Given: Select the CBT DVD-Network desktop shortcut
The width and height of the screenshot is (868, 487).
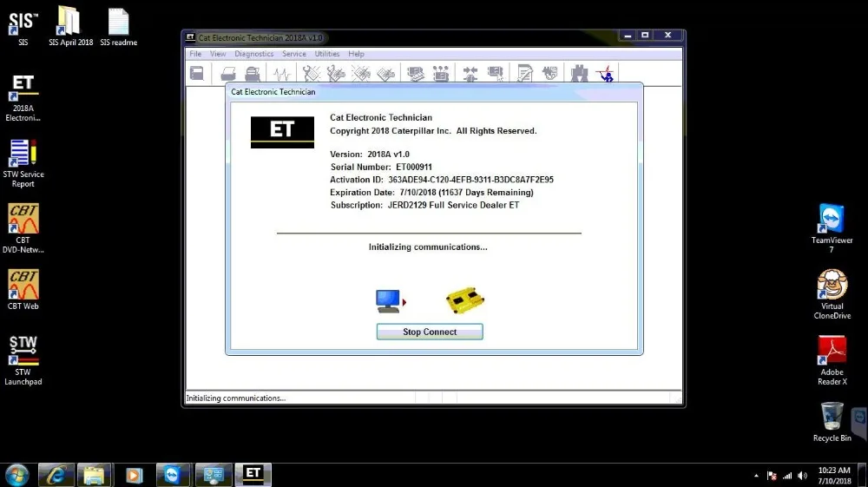Looking at the screenshot, I should [23, 229].
